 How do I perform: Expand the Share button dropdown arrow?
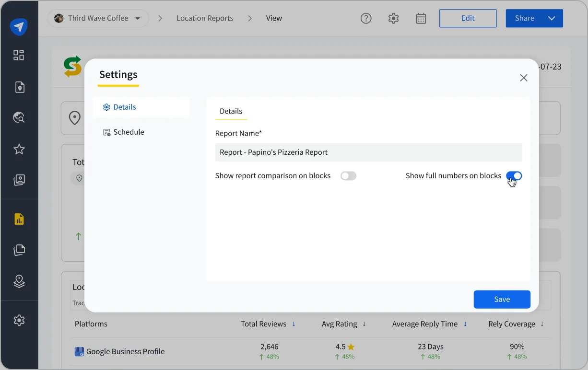552,18
